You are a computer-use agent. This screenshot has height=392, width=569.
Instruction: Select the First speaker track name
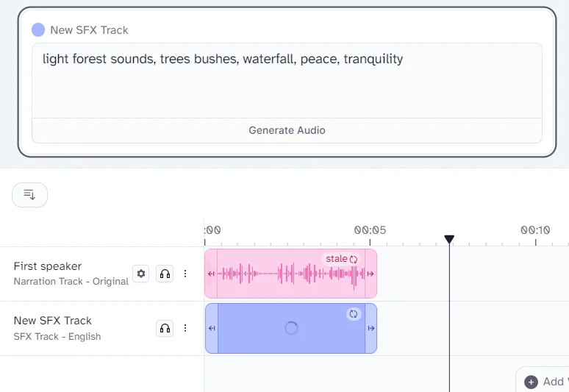click(48, 266)
